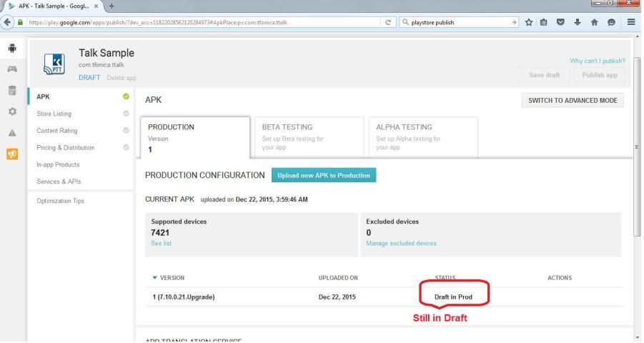Click Upload new APK to Production
The width and height of the screenshot is (644, 343).
click(323, 175)
